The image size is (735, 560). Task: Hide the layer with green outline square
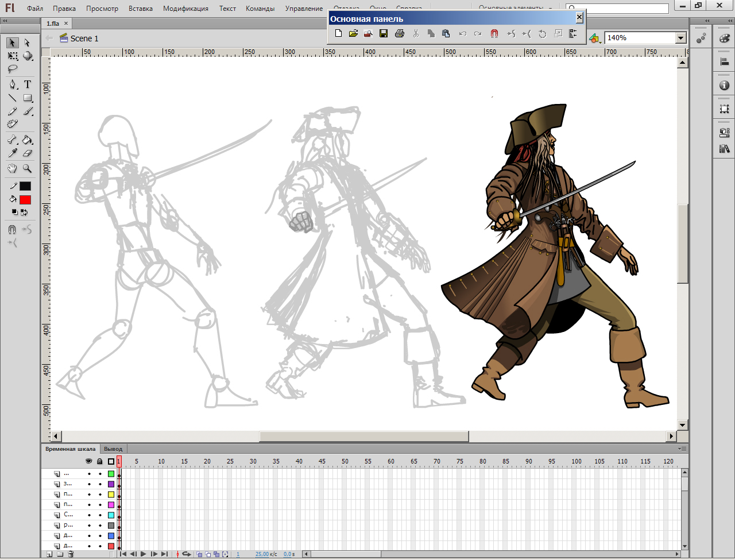89,474
